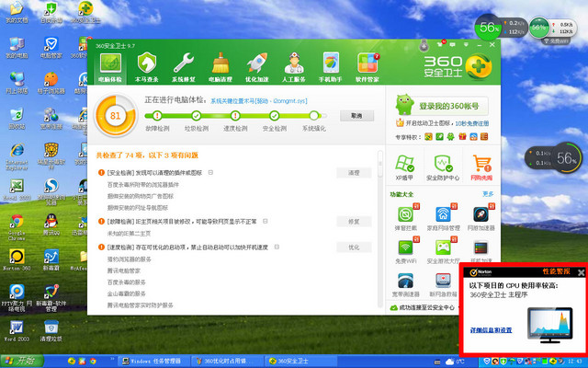Launch the 手机助手 phone icon

coord(331,65)
